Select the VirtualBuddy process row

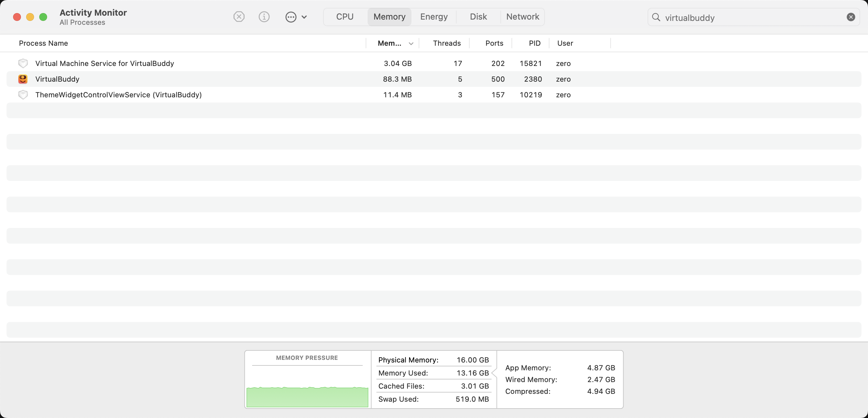point(202,79)
